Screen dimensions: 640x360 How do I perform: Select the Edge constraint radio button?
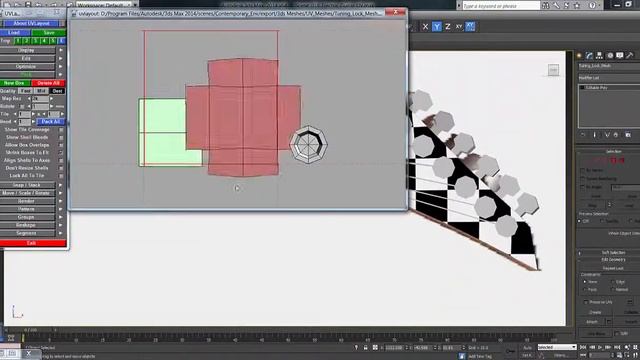coord(613,282)
